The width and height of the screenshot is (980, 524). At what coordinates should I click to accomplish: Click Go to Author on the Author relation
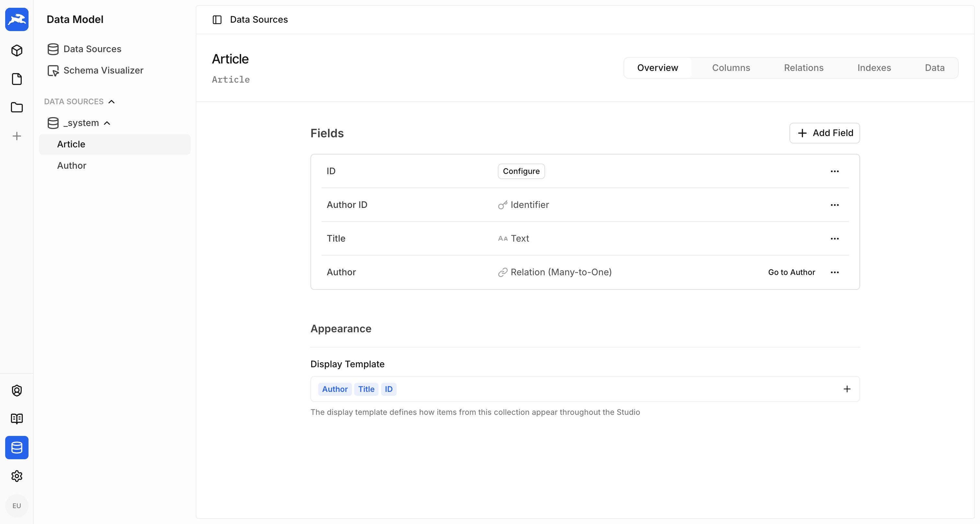(791, 272)
